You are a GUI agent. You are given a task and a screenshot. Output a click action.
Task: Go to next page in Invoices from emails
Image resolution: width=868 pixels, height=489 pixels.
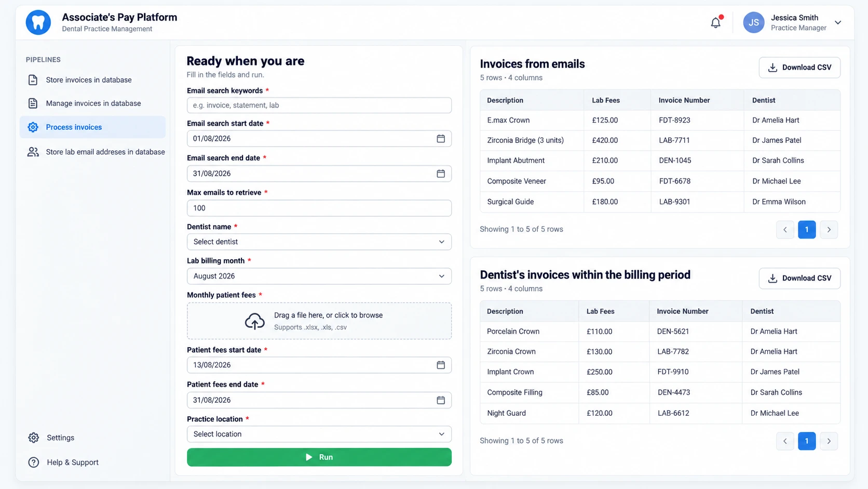click(x=829, y=230)
